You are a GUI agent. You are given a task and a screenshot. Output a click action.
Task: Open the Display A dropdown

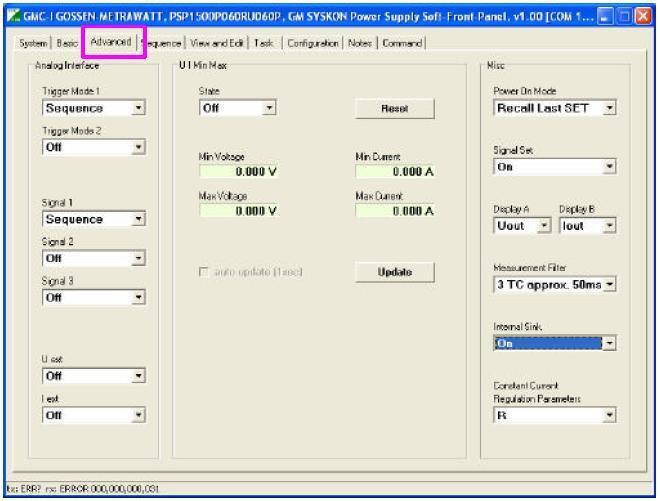pyautogui.click(x=544, y=227)
